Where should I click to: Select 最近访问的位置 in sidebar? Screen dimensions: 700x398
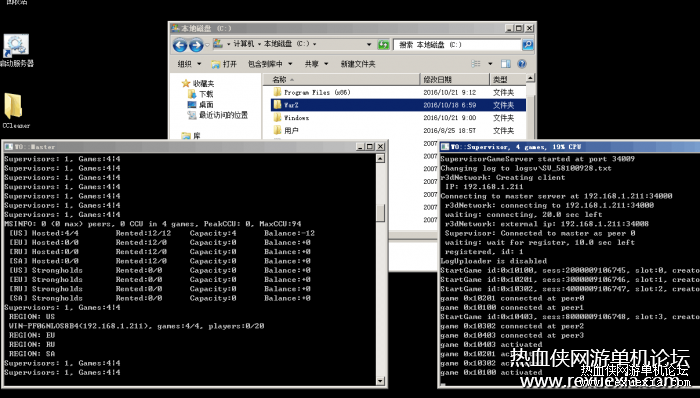(x=223, y=115)
